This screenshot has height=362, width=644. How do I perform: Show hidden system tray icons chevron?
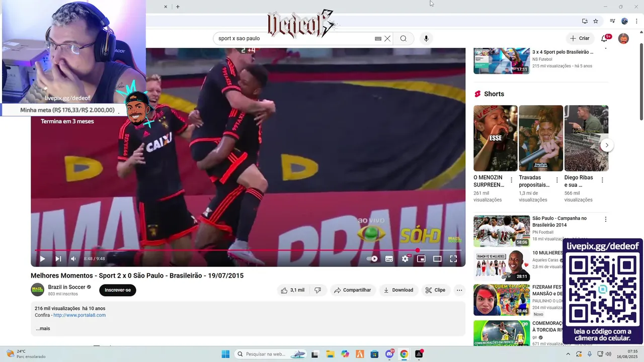[x=568, y=354]
